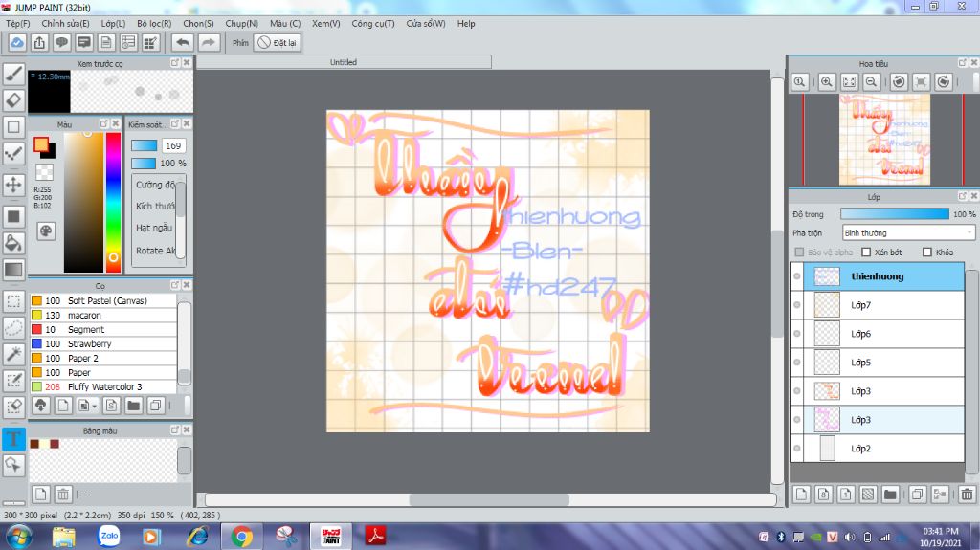The image size is (980, 550).
Task: Open the Help menu
Action: pos(466,23)
